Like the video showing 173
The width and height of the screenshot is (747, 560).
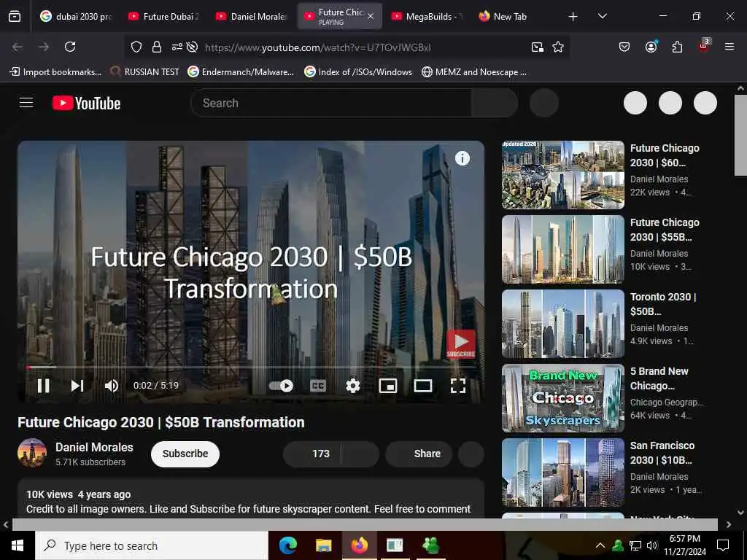click(x=312, y=454)
